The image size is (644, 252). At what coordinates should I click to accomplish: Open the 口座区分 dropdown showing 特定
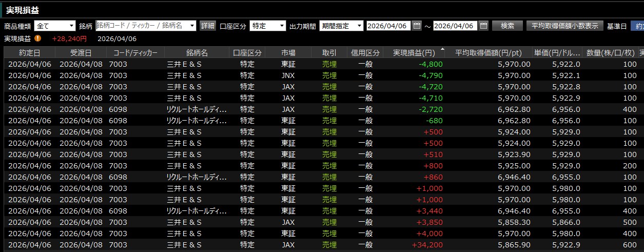[282, 26]
